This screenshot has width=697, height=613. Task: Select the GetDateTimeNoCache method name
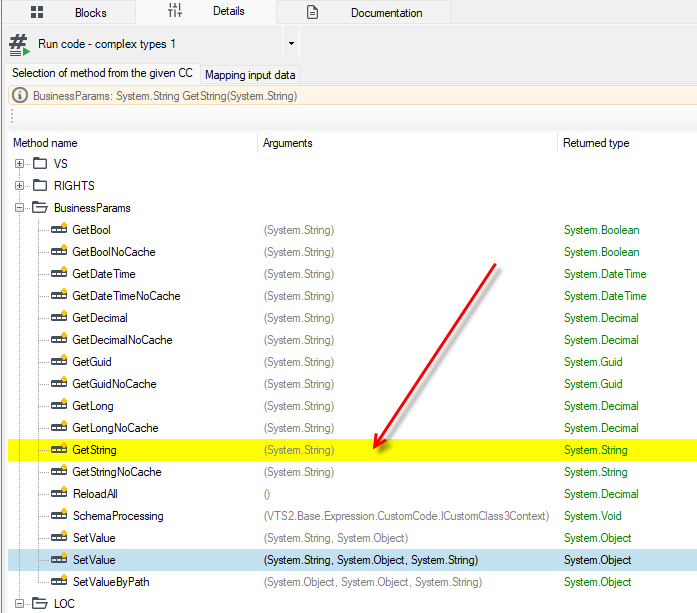coord(126,296)
